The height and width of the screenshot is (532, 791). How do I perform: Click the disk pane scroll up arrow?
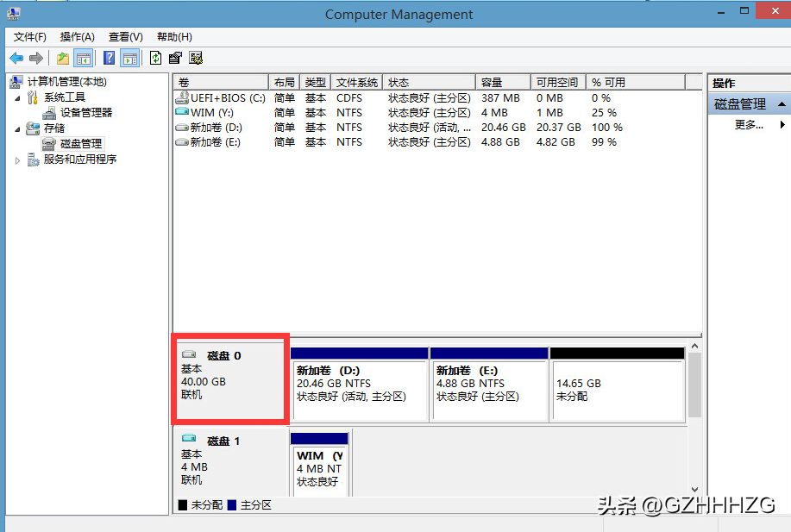(x=694, y=346)
